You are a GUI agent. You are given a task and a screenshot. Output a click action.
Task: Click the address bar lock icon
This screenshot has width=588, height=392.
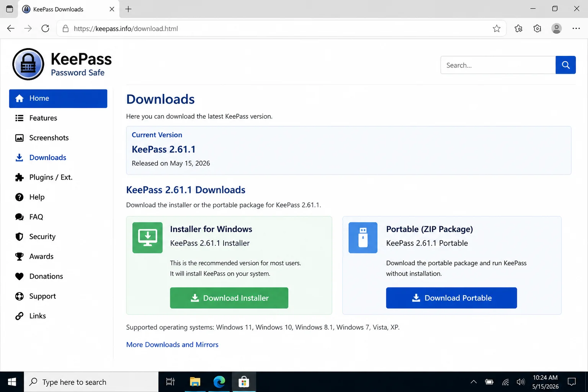click(x=65, y=29)
